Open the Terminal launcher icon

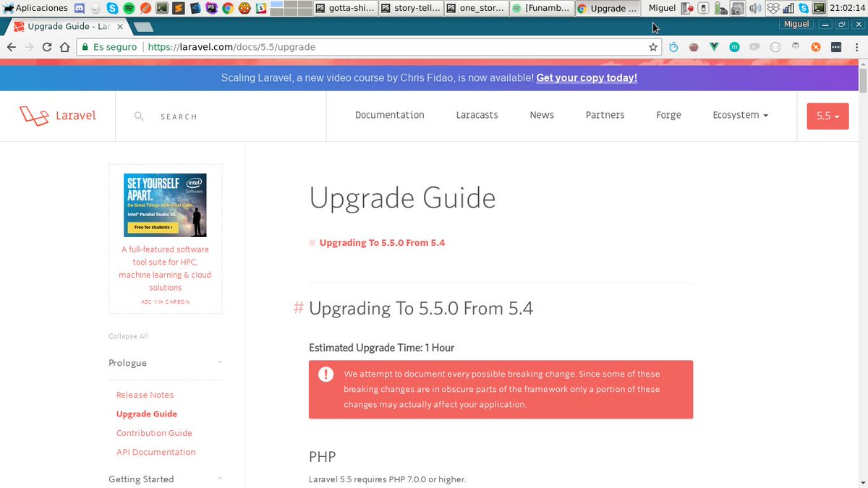[162, 8]
